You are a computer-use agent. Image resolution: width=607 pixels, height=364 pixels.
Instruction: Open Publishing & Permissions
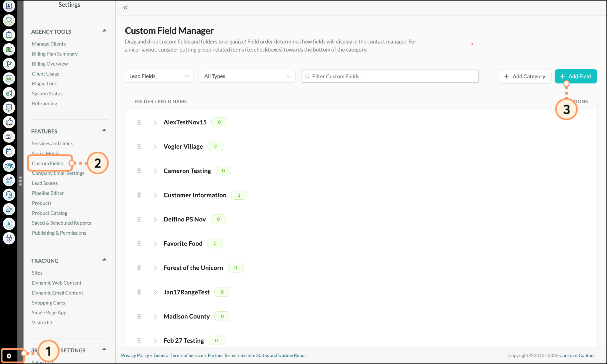[59, 233]
